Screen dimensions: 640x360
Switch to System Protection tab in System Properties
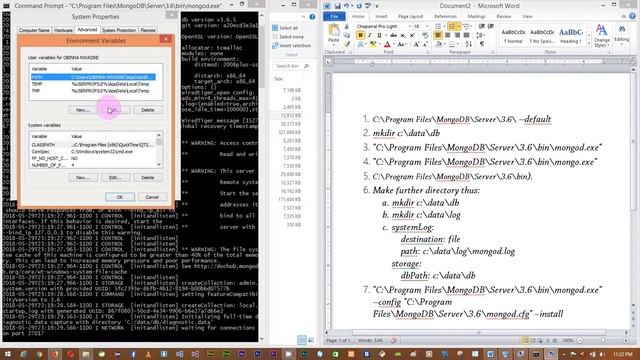[119, 30]
